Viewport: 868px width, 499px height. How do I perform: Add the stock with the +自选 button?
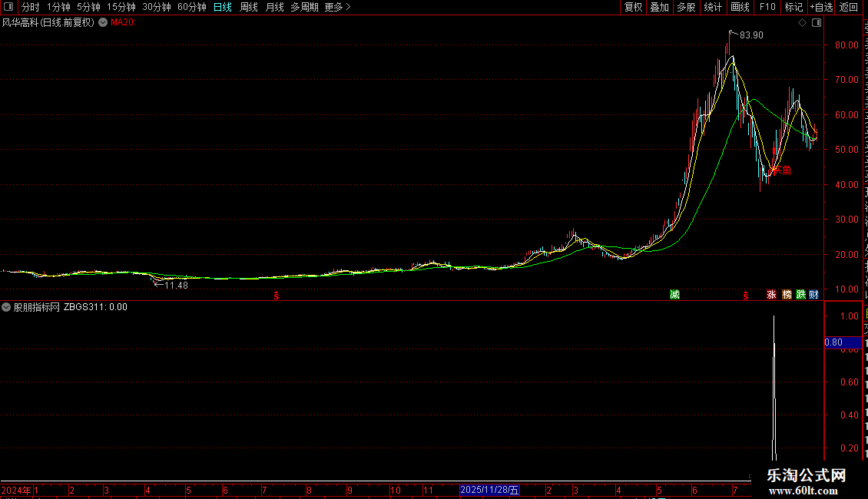[821, 7]
